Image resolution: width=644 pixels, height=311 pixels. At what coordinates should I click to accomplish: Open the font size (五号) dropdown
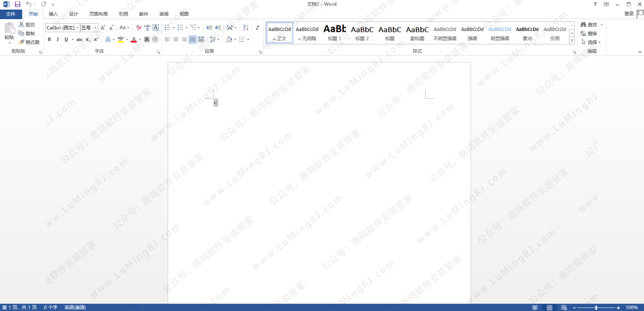(x=95, y=27)
